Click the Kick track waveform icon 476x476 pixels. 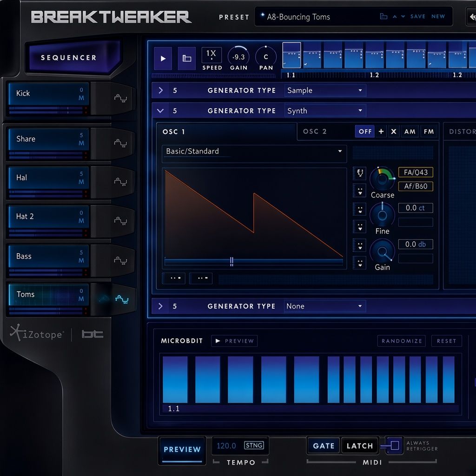pyautogui.click(x=120, y=98)
